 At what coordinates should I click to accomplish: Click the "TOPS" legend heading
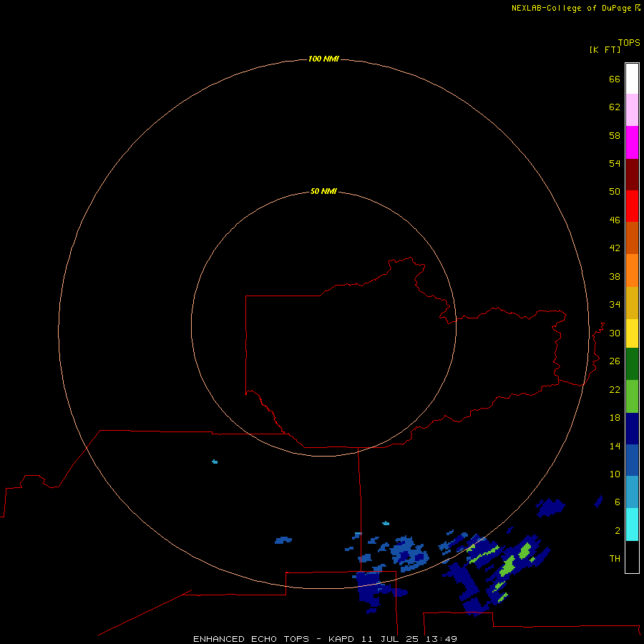(x=629, y=42)
